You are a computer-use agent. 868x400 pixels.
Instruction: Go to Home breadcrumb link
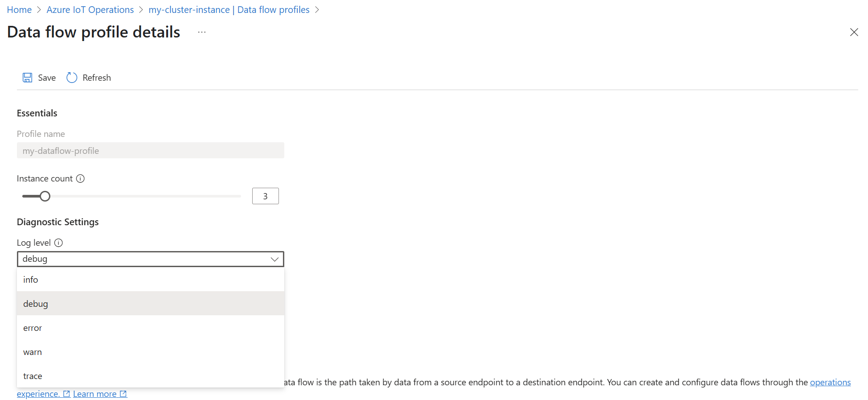click(19, 10)
